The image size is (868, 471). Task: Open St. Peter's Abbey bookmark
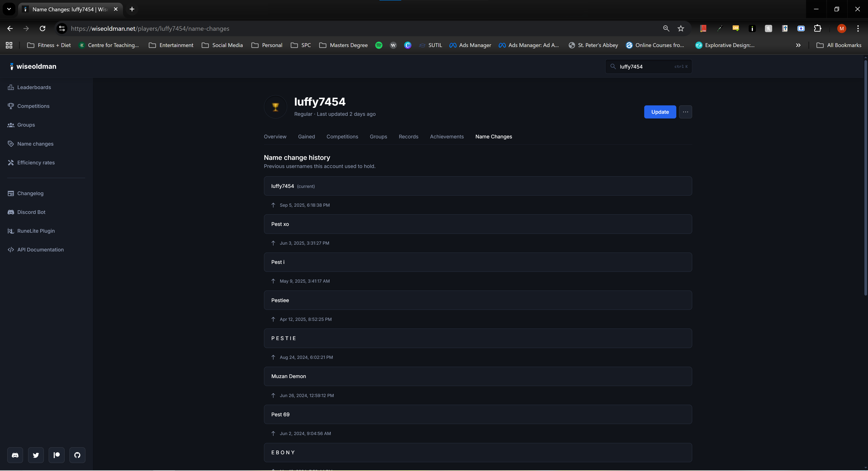click(593, 45)
